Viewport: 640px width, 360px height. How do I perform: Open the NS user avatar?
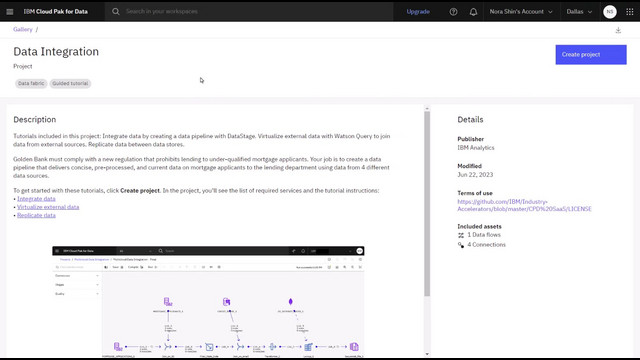(x=609, y=12)
